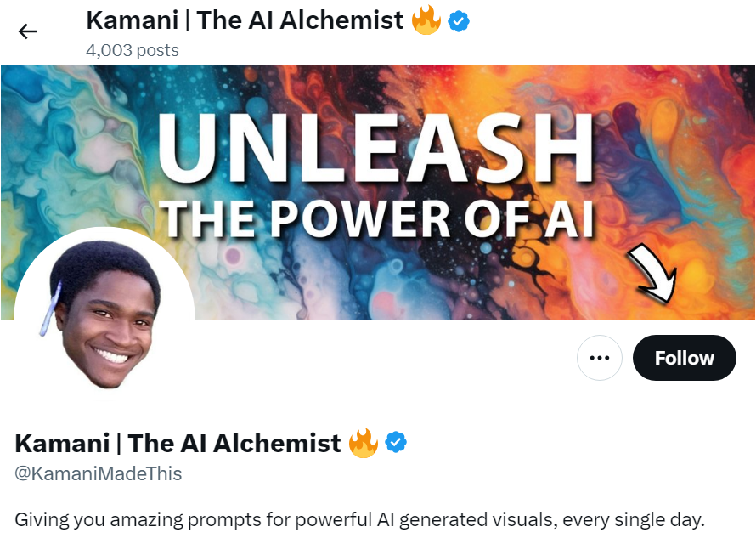Screen dimensions: 756x538
Task: Follow Kamani with the Follow button
Action: [684, 358]
